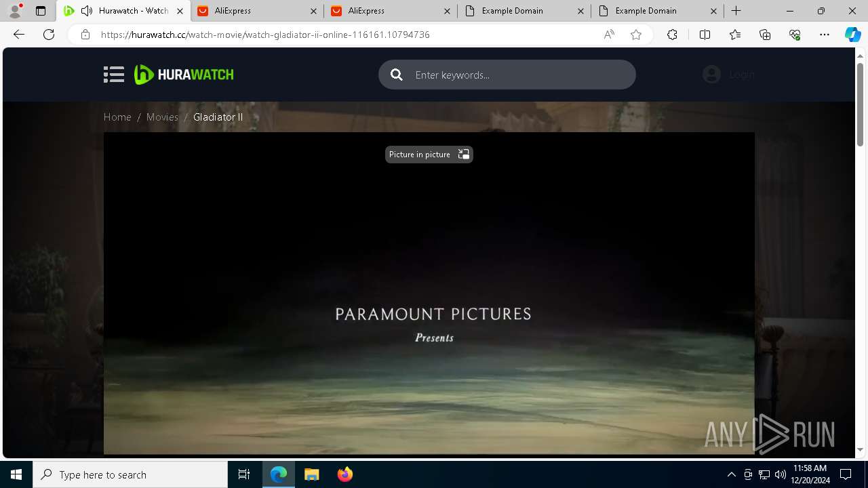Click the Hurawatch logo

184,75
